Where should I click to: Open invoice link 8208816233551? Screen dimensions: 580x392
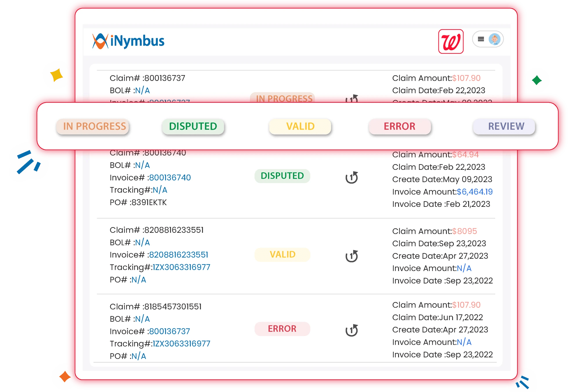click(179, 255)
